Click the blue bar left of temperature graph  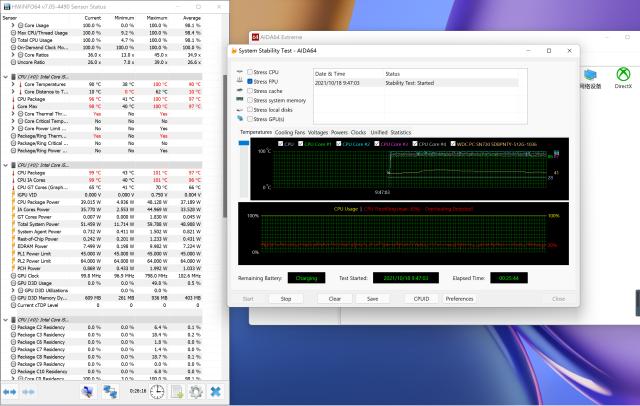(244, 143)
